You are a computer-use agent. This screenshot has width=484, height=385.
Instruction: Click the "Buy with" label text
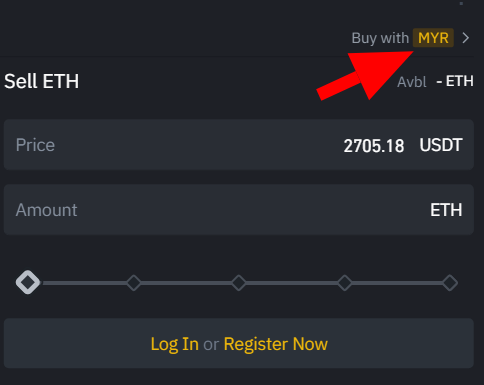coord(380,38)
